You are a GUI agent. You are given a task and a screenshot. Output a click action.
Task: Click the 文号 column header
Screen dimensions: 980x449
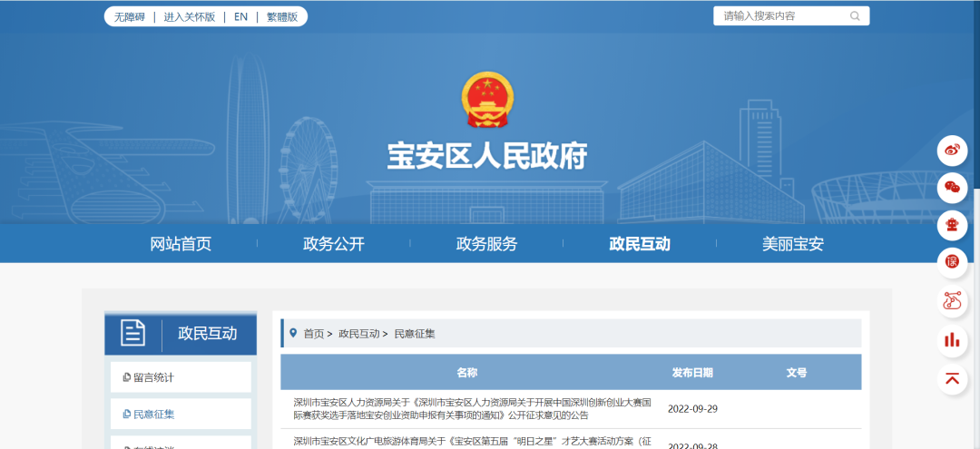(x=797, y=372)
